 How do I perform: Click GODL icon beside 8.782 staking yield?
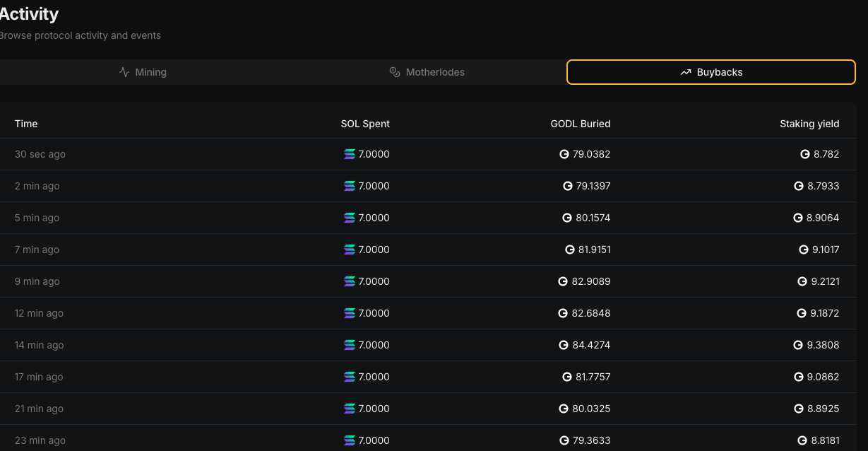point(805,154)
